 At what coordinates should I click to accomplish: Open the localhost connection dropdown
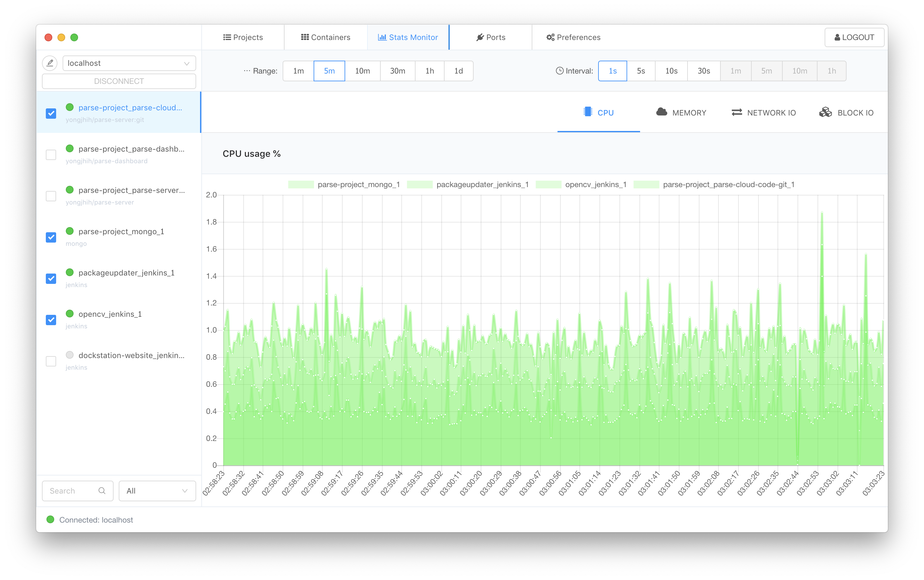[x=129, y=63]
